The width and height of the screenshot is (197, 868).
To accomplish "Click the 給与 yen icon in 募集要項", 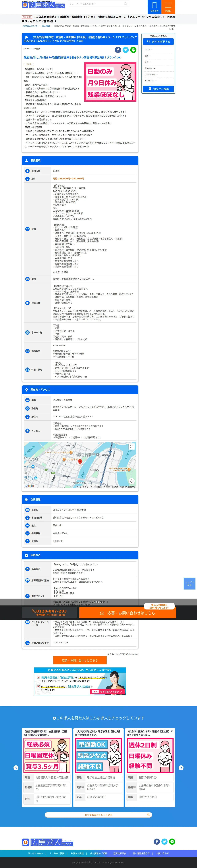I will coord(28,179).
